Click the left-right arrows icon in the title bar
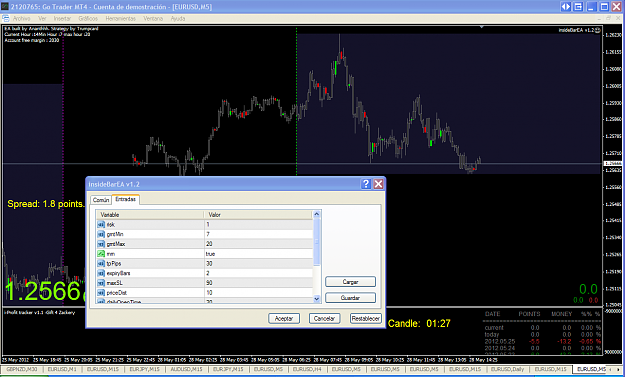 (x=566, y=7)
